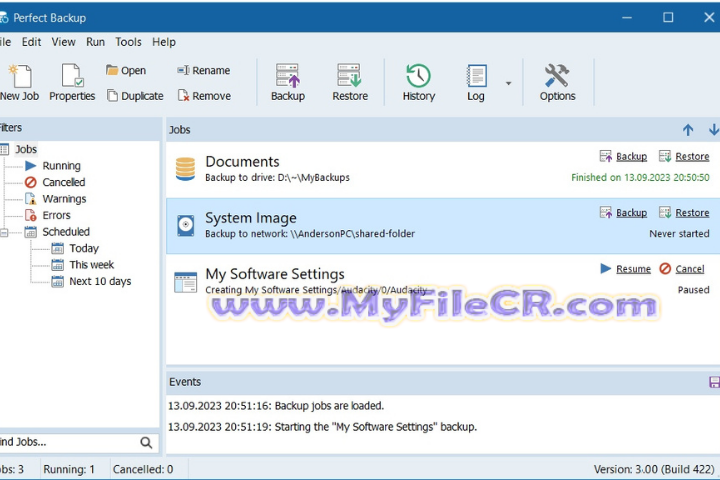Click the My Software Settings title

click(x=275, y=274)
